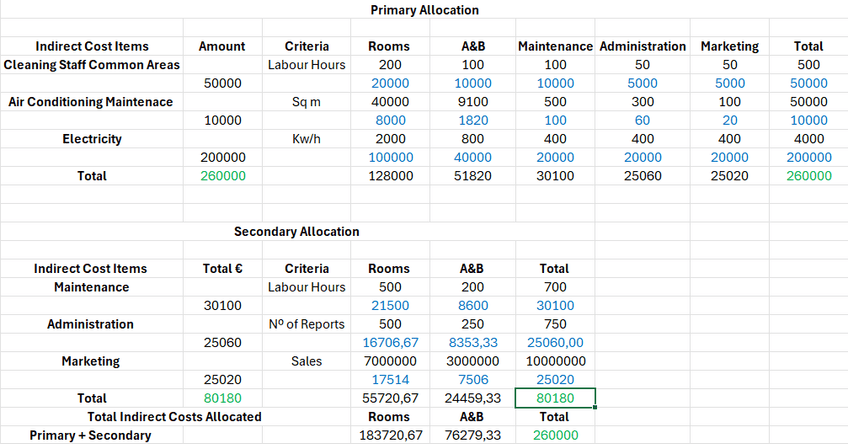Viewport: 848px width, 444px height.
Task: Select the Primary Allocation title cell
Action: (424, 10)
